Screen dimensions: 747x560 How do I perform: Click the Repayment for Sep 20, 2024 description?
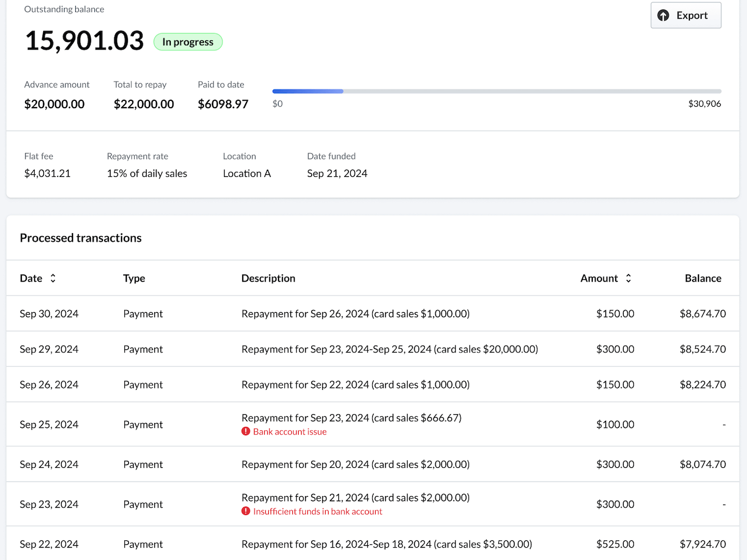(x=355, y=465)
